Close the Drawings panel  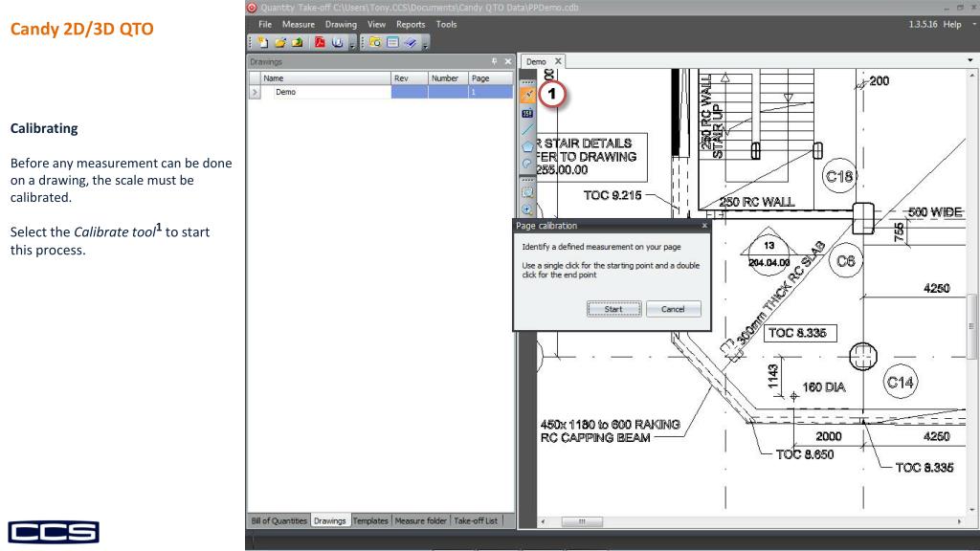pos(507,61)
